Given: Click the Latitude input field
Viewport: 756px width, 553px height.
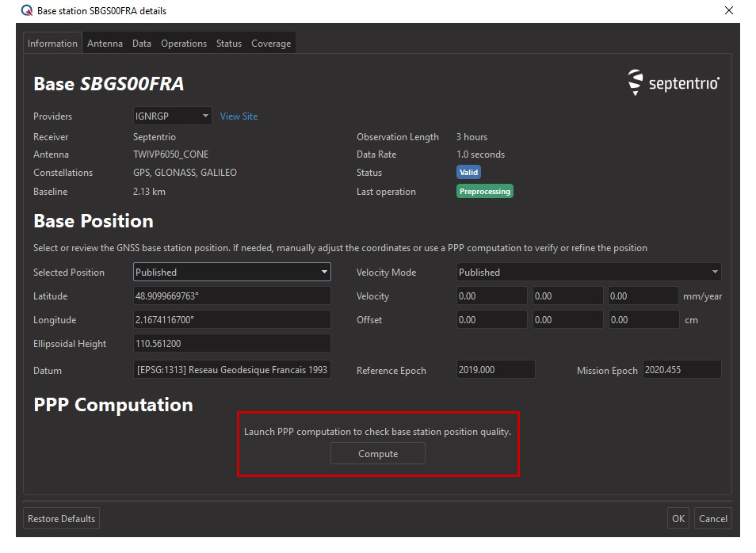Looking at the screenshot, I should click(231, 296).
